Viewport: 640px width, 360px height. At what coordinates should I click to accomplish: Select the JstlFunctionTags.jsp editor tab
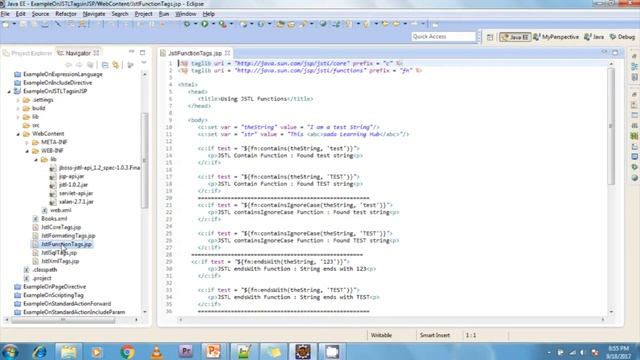point(195,53)
